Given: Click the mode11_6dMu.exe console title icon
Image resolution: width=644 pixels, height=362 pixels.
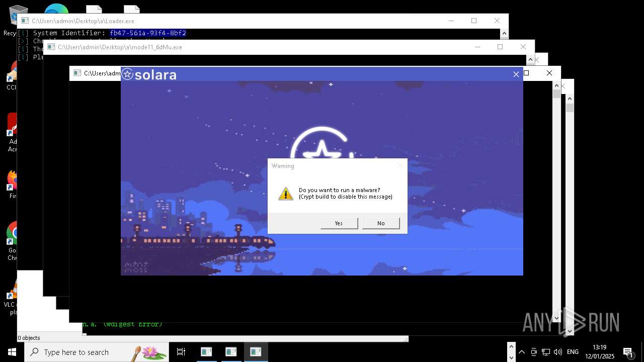Looking at the screenshot, I should coord(51,47).
